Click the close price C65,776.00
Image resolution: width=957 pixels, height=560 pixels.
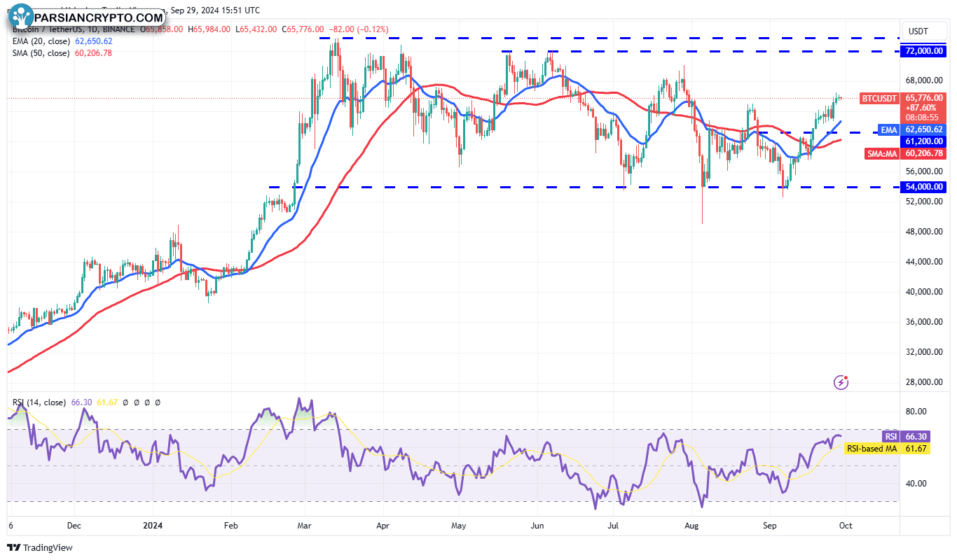pos(303,29)
